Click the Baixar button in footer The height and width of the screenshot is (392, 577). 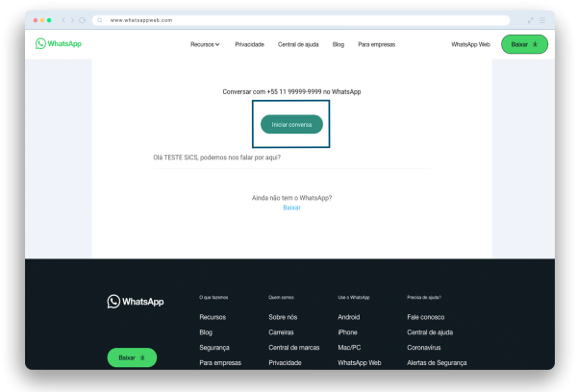[x=132, y=357]
